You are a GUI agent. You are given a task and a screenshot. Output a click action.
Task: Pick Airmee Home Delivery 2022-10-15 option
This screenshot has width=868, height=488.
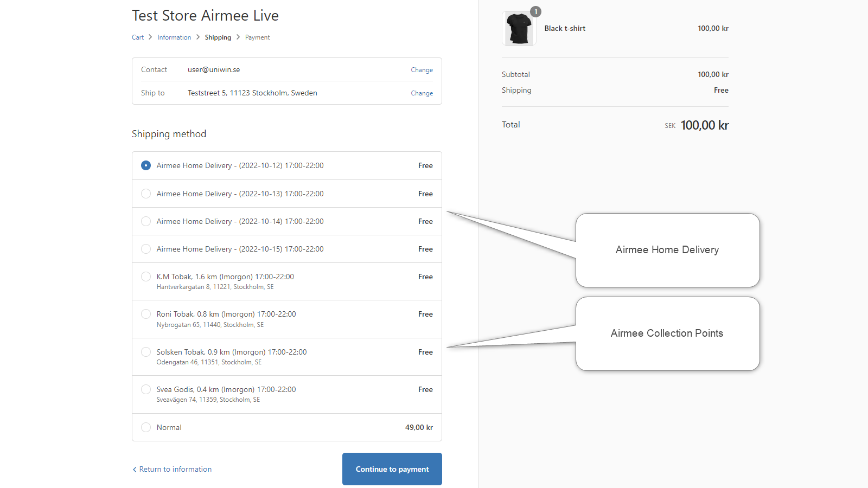146,249
